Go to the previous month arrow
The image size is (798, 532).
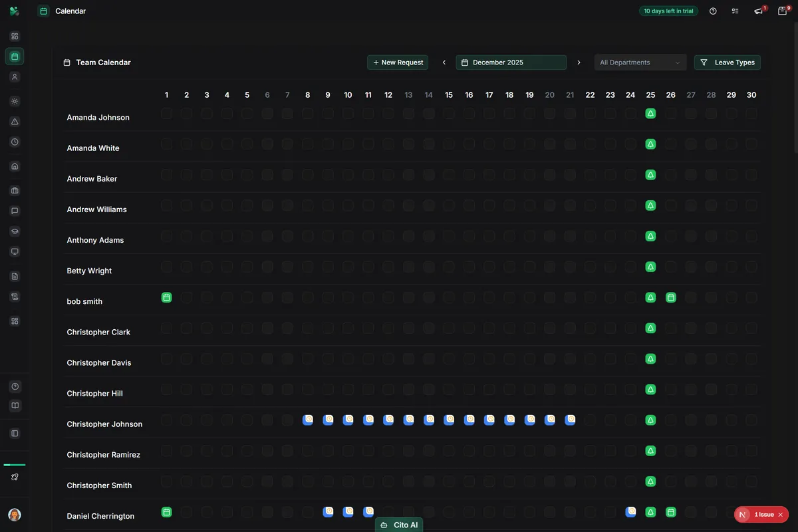[x=444, y=63]
